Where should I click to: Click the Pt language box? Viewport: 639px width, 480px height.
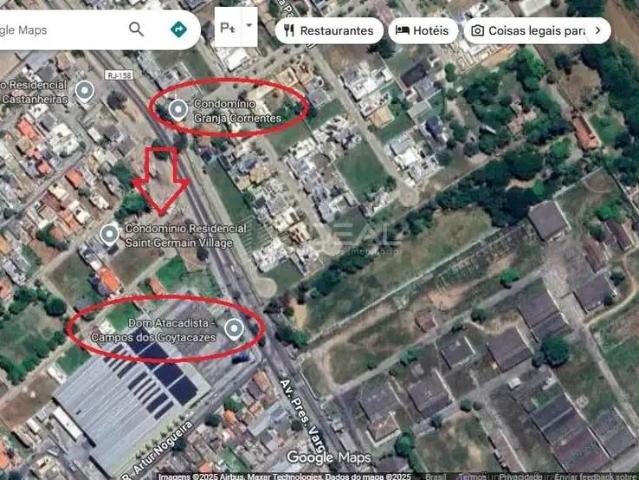point(227,29)
